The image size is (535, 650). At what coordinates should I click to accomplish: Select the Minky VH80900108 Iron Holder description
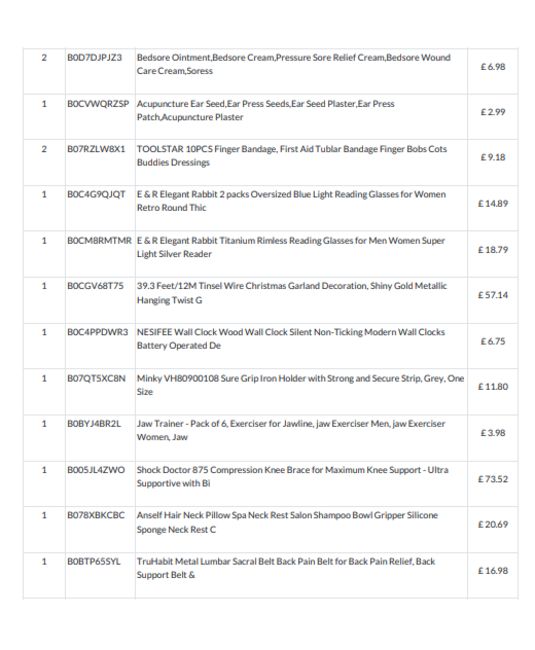(x=300, y=385)
